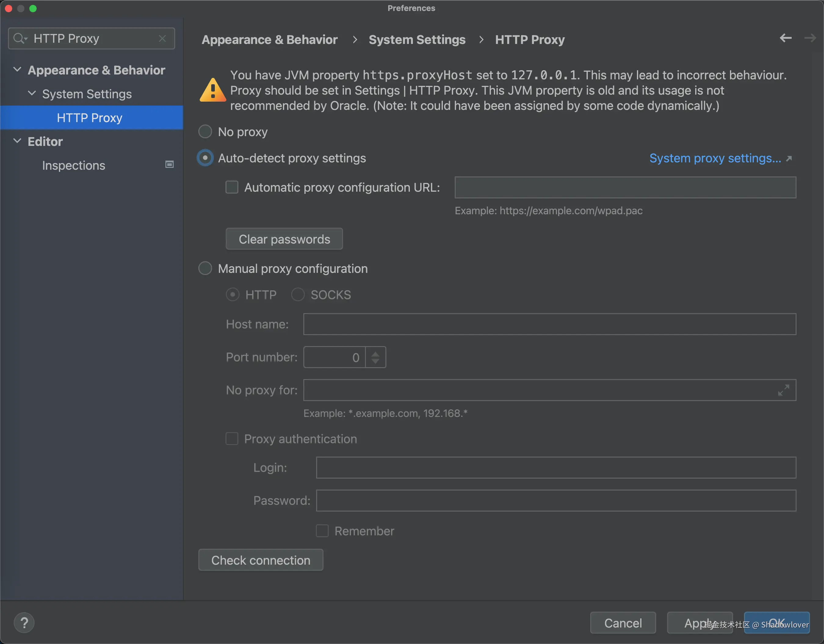Click the back navigation arrow
Screen dimensions: 824x644
[x=786, y=38]
